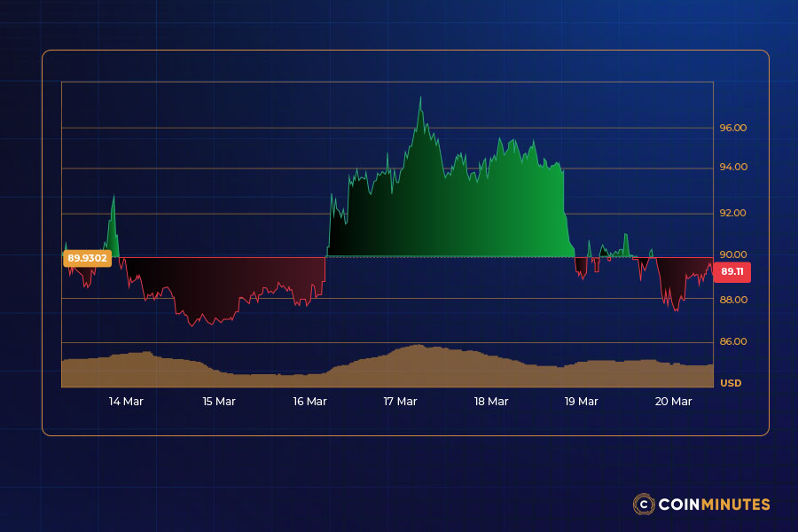Select the 17 Mar date label
Screen dimensions: 798x532
tap(401, 402)
